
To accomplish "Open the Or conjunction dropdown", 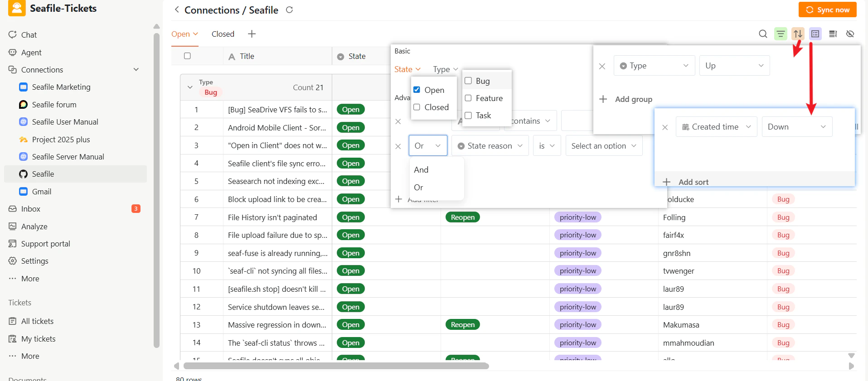I will (x=428, y=146).
